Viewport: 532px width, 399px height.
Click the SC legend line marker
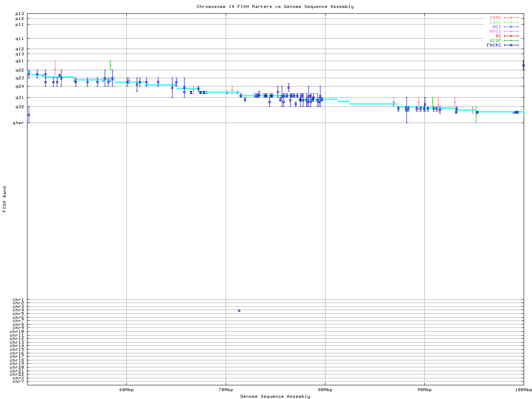click(x=511, y=36)
